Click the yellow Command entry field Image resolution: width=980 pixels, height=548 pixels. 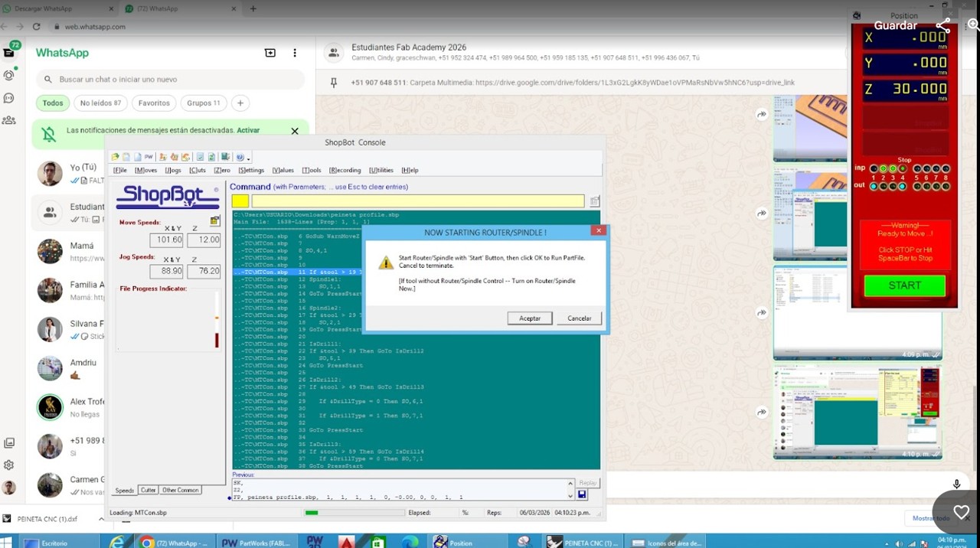point(418,201)
